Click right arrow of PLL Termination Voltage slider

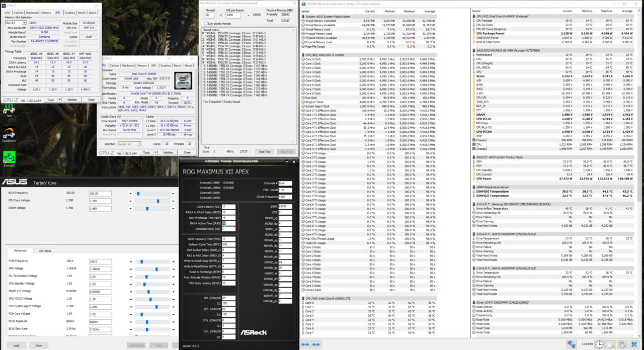click(174, 277)
